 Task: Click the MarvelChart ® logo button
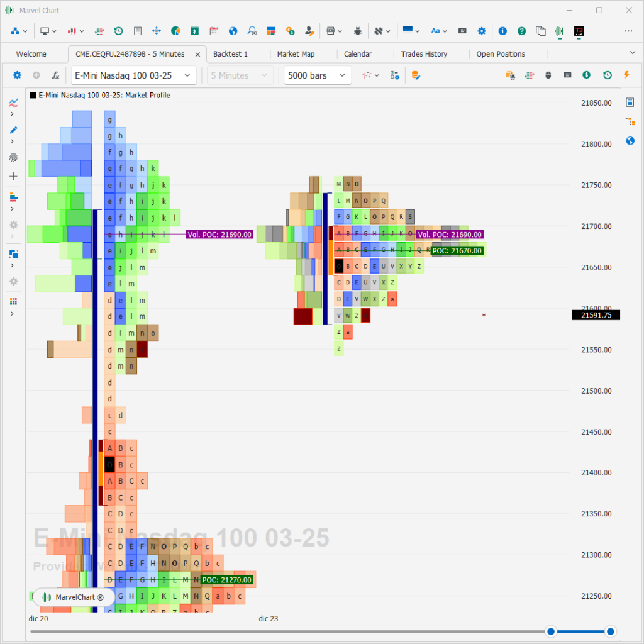click(x=74, y=597)
